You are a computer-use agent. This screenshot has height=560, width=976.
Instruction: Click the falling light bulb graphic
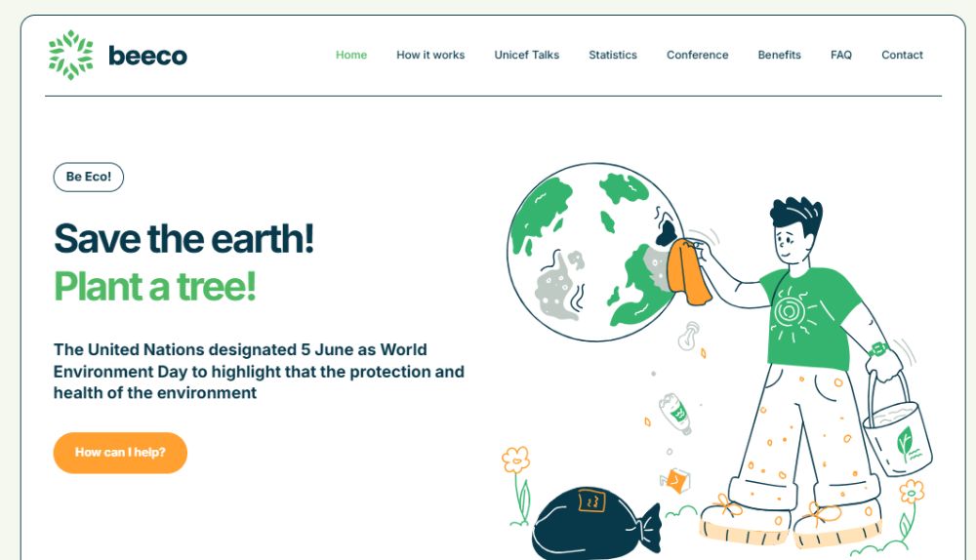(x=691, y=335)
